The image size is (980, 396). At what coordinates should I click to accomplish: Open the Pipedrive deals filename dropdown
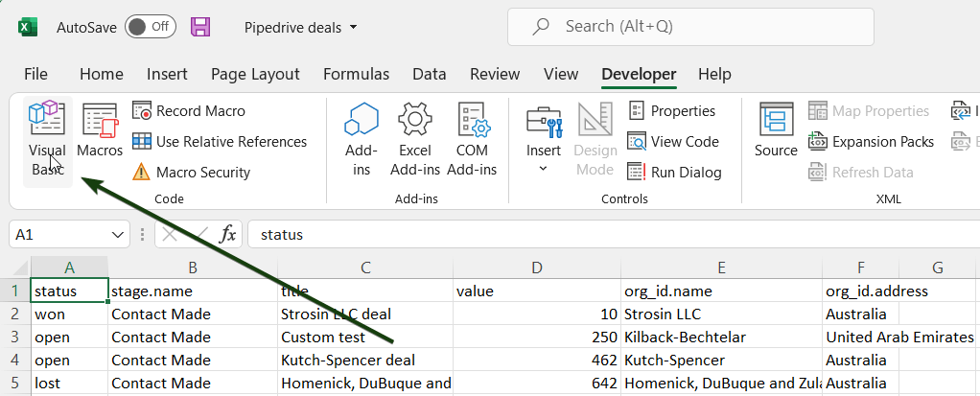tap(301, 28)
